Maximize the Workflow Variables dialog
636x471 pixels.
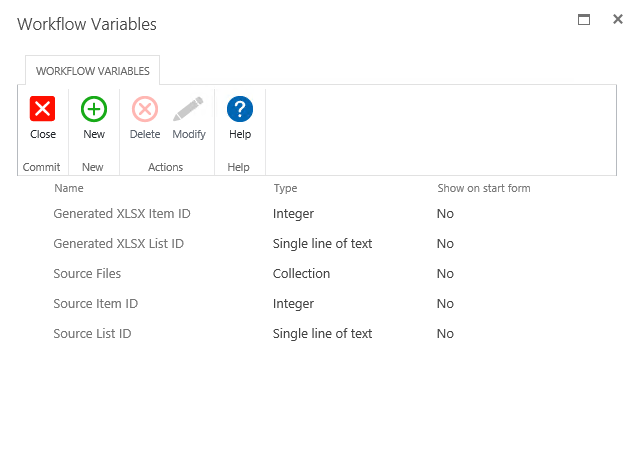click(584, 19)
